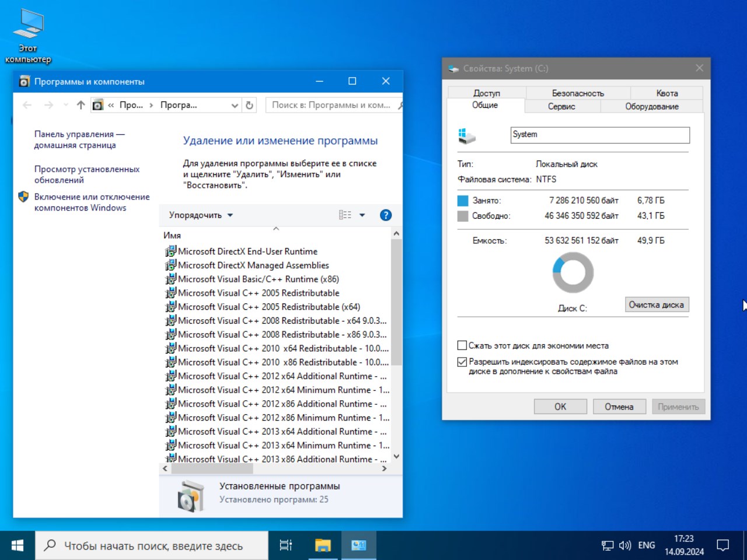Image resolution: width=747 pixels, height=560 pixels.
Task: Click the up arrow navigation icon
Action: 81,105
